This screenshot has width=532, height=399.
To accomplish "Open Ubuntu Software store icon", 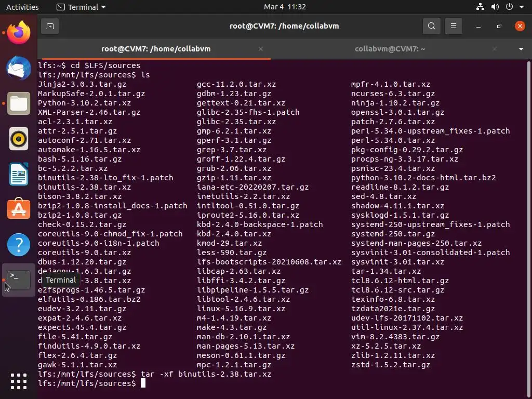I will (19, 209).
